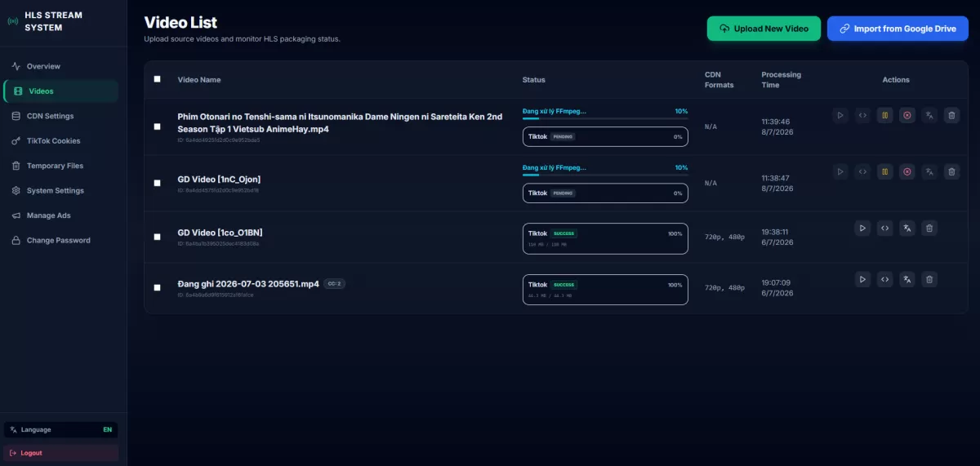
Task: Click the time '19:38:11'
Action: pyautogui.click(x=776, y=232)
